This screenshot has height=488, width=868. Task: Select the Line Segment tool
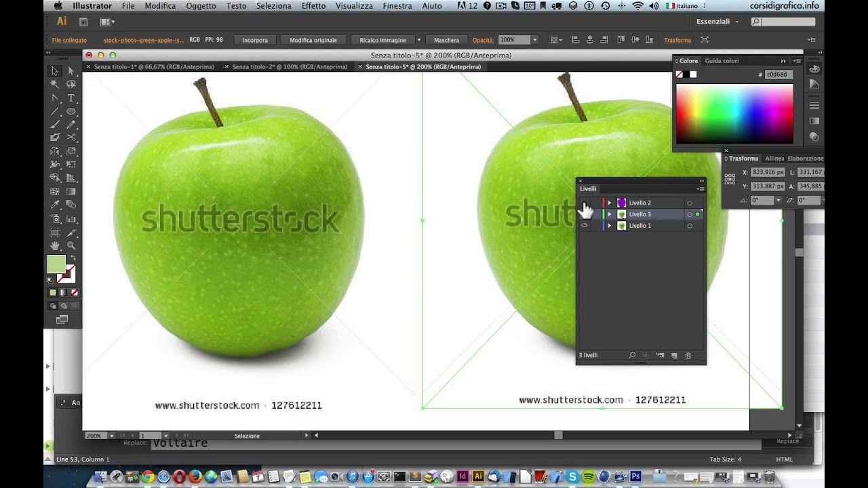[x=55, y=110]
